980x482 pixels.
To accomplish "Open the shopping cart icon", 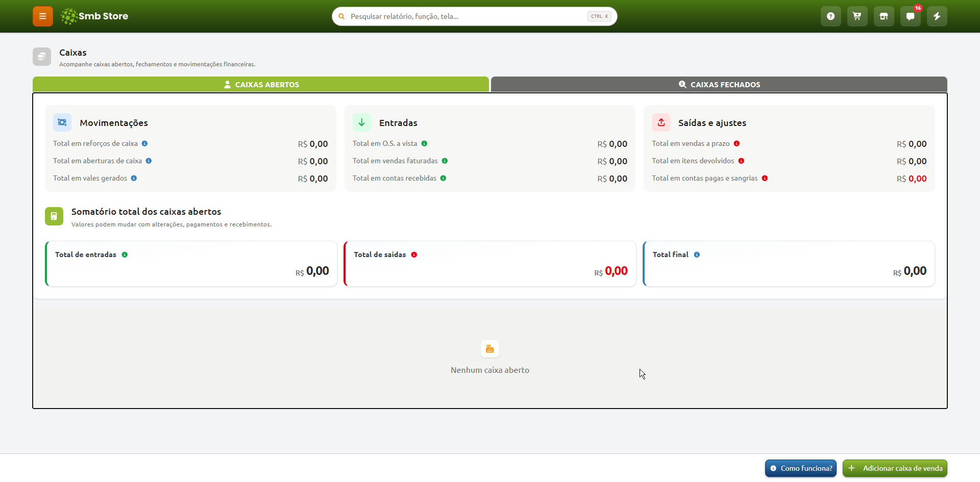I will (857, 16).
